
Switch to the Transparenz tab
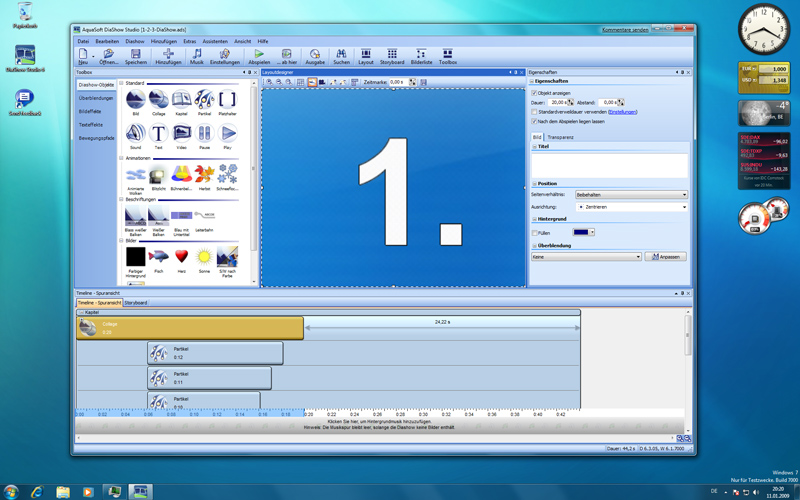(x=560, y=137)
